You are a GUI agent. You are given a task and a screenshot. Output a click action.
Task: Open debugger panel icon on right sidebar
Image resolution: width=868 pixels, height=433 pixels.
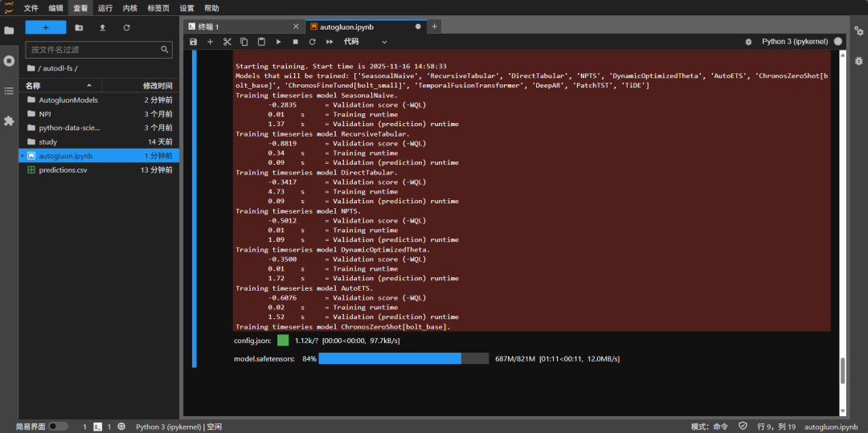click(x=858, y=60)
